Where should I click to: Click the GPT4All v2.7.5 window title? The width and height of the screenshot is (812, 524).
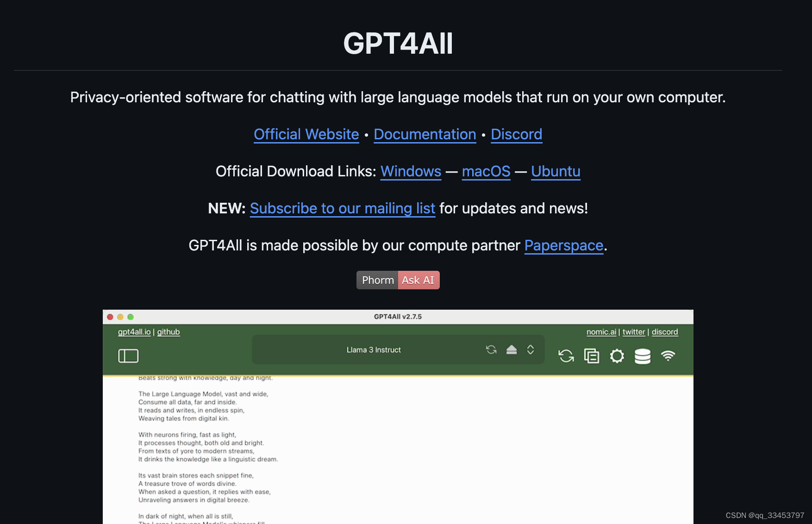(x=398, y=317)
